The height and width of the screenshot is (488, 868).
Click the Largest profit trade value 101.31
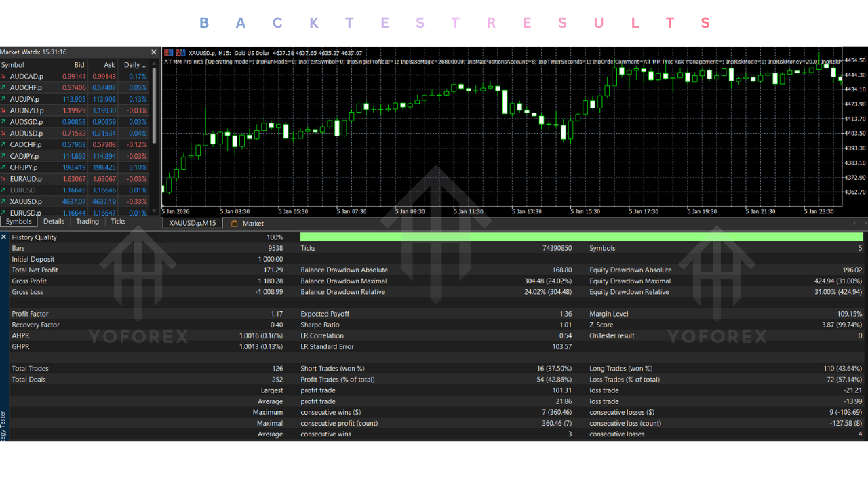pos(561,390)
